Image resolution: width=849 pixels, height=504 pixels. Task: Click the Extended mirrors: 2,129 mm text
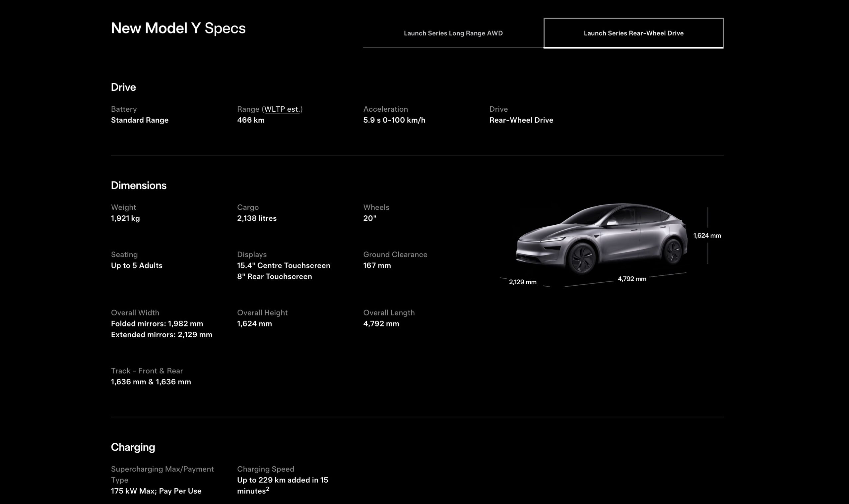[x=162, y=335]
